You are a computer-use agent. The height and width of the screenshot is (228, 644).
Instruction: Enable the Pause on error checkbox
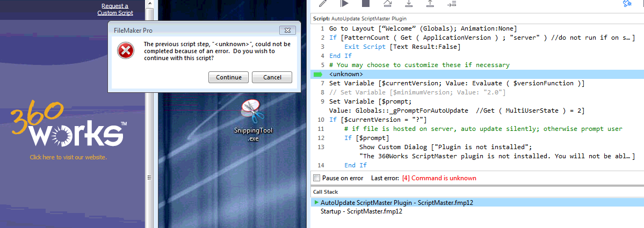pyautogui.click(x=316, y=178)
